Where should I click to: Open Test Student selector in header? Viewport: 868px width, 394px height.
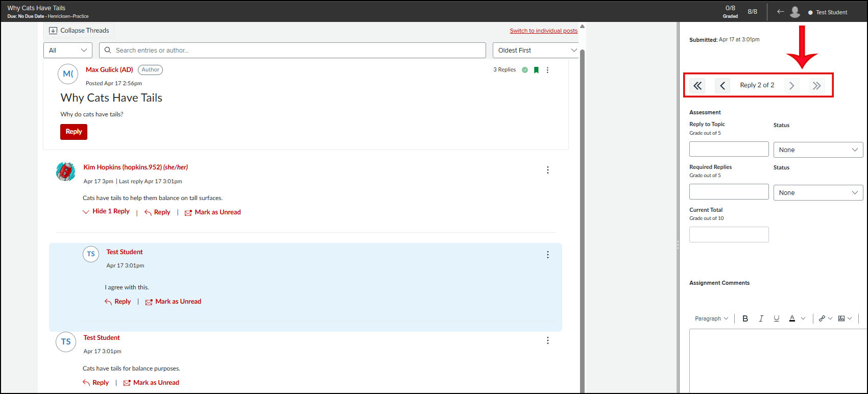pyautogui.click(x=828, y=12)
